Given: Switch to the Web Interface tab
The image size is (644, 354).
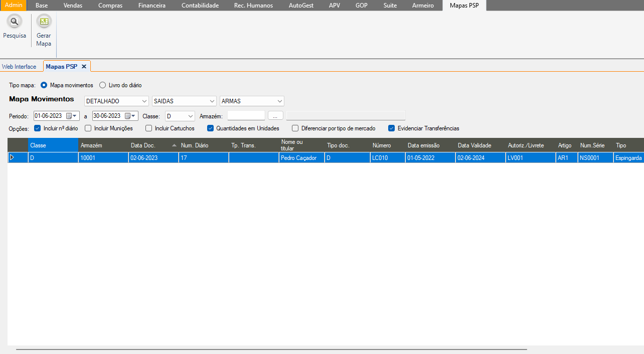Looking at the screenshot, I should [x=19, y=67].
